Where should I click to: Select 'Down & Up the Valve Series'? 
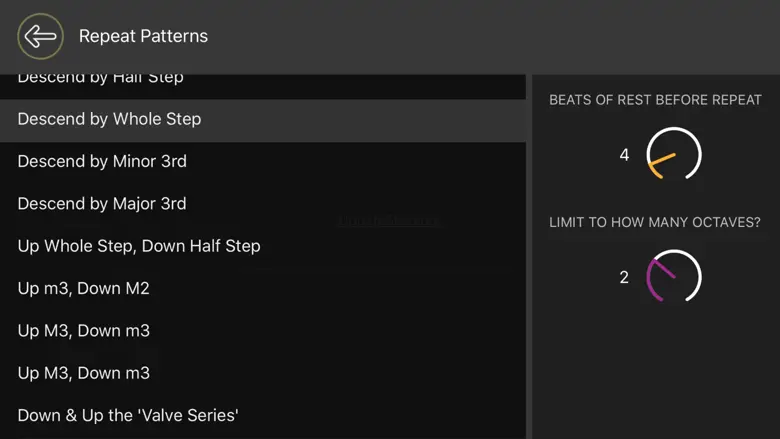coord(128,415)
